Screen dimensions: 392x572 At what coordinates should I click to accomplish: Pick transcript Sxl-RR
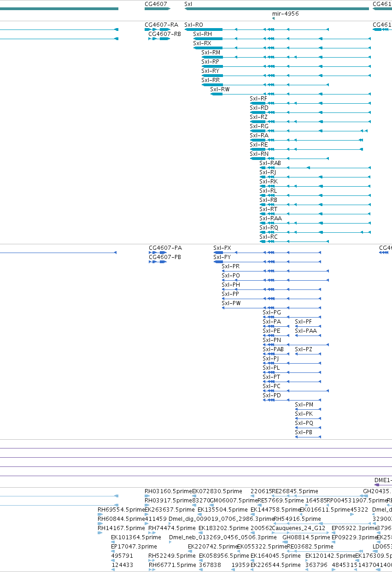point(211,80)
